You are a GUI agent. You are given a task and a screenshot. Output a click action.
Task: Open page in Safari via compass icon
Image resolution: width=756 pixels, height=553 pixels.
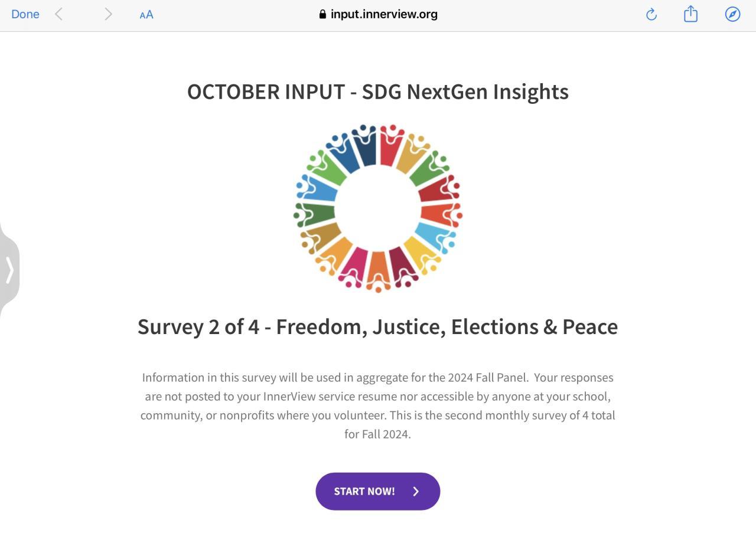click(x=732, y=14)
